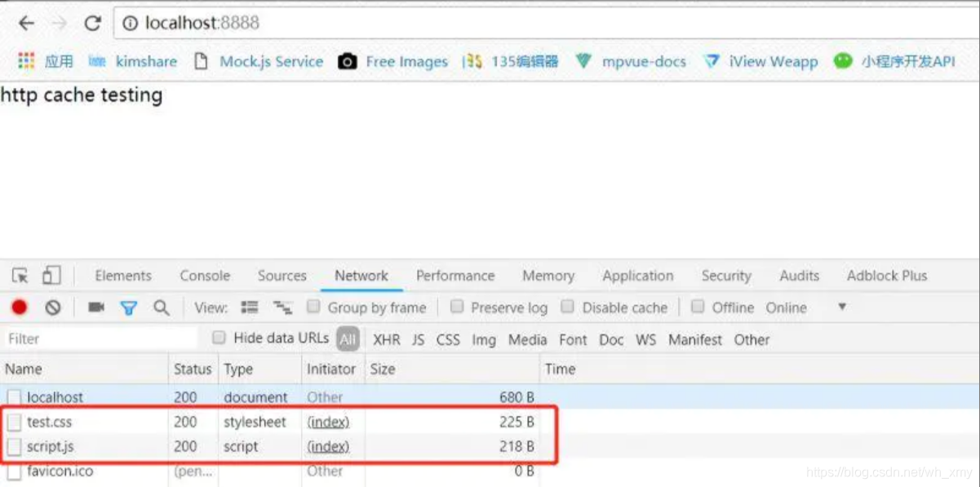Sort by the Size column header
This screenshot has width=980, height=487.
pos(453,369)
